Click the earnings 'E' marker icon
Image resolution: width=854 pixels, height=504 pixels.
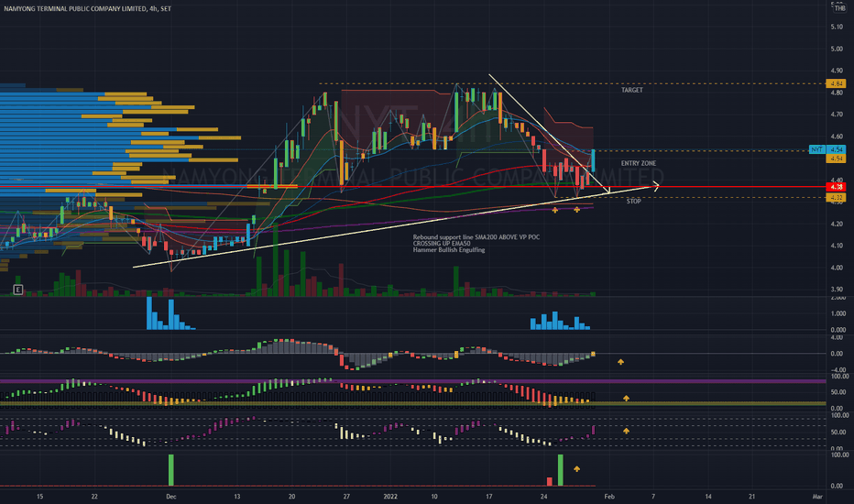(18, 290)
